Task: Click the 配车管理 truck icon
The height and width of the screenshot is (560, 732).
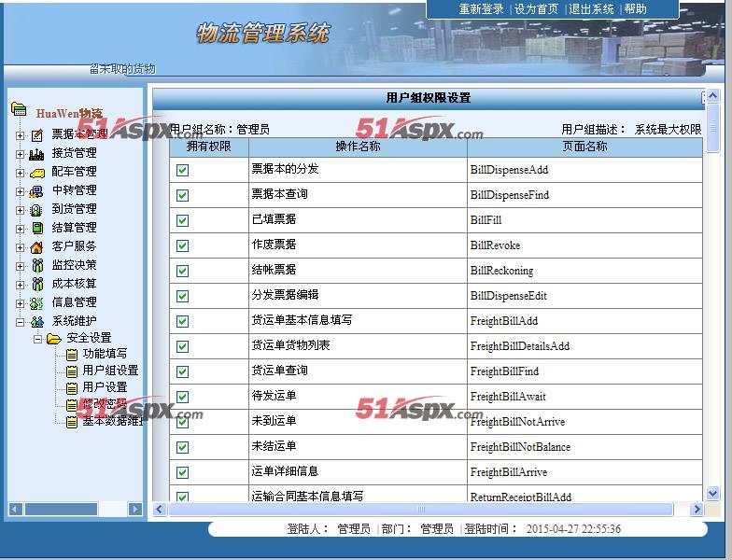Action: point(36,172)
